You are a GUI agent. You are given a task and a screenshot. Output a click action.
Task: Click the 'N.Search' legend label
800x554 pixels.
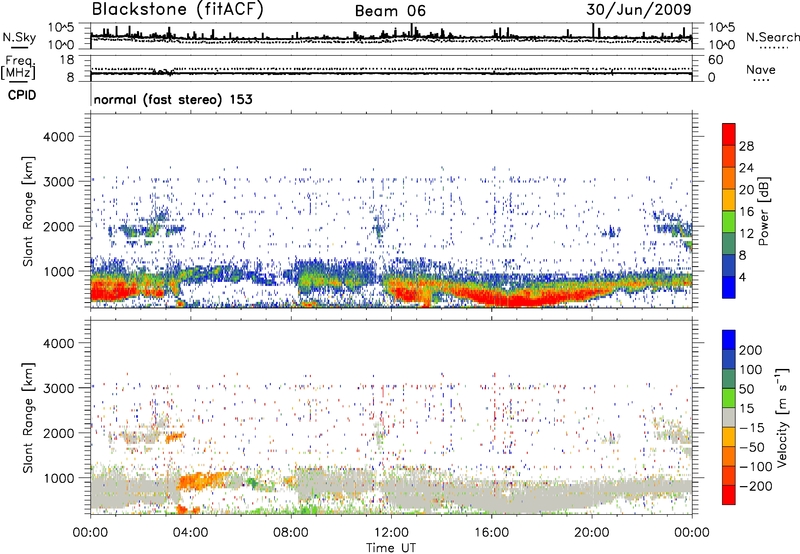tap(772, 37)
